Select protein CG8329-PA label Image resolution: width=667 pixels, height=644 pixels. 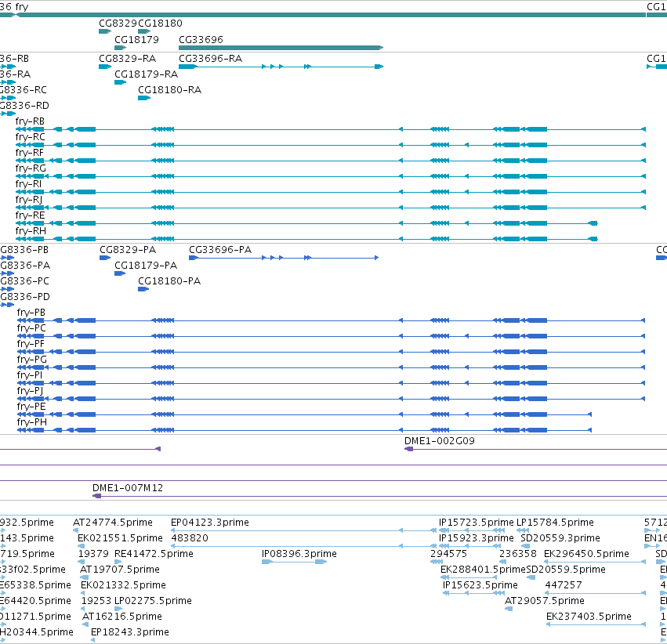click(128, 249)
